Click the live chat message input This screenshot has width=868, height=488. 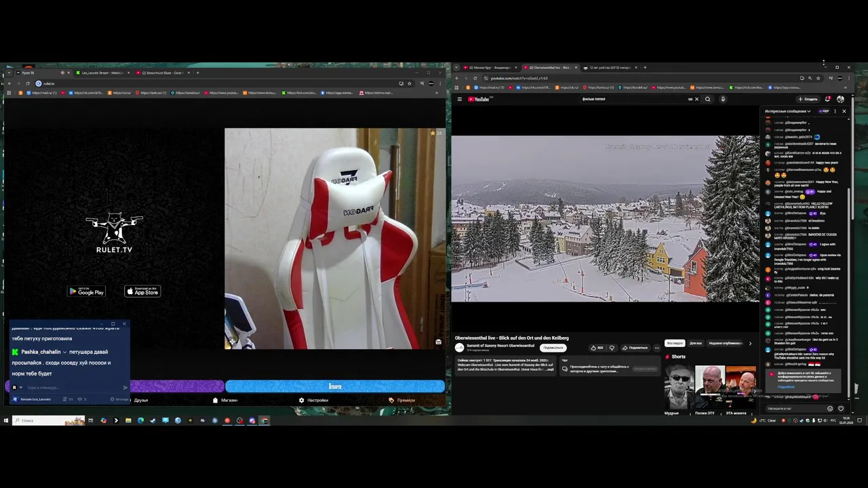click(x=795, y=409)
